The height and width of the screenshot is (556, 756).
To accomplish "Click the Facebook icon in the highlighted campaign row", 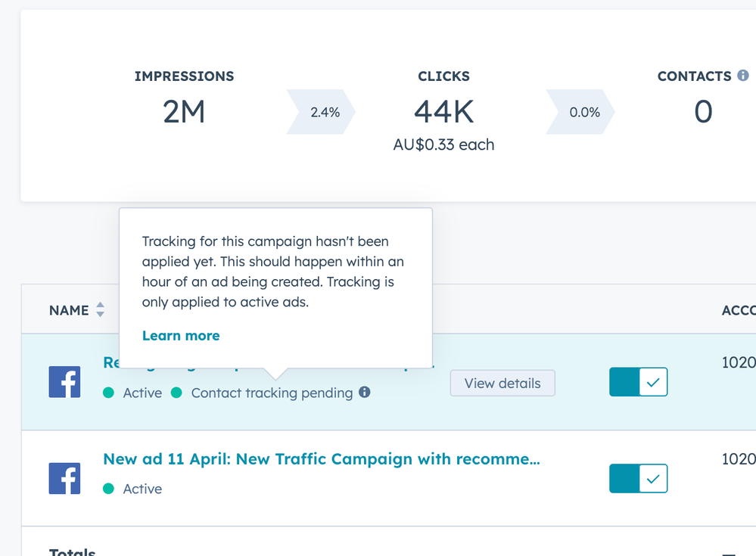I will (x=64, y=382).
